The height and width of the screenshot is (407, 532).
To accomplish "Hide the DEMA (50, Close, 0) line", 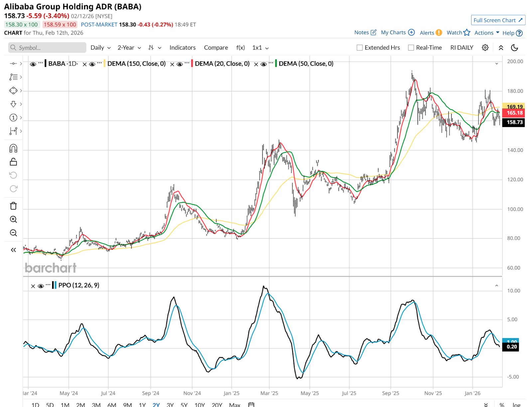I will click(263, 64).
